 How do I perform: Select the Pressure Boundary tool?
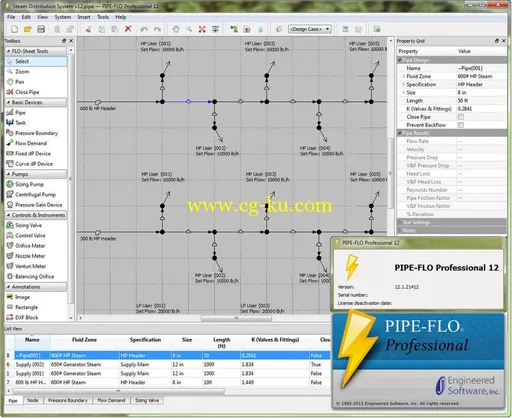pyautogui.click(x=36, y=133)
